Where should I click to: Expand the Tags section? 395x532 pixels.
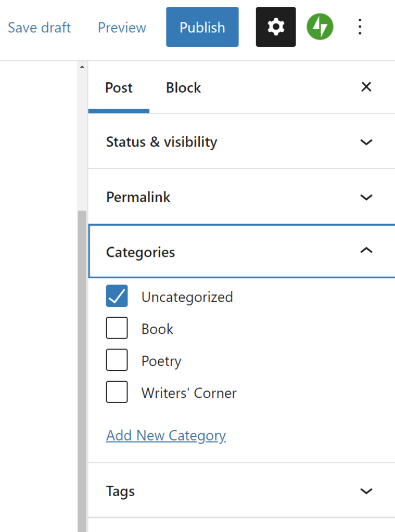coord(366,491)
